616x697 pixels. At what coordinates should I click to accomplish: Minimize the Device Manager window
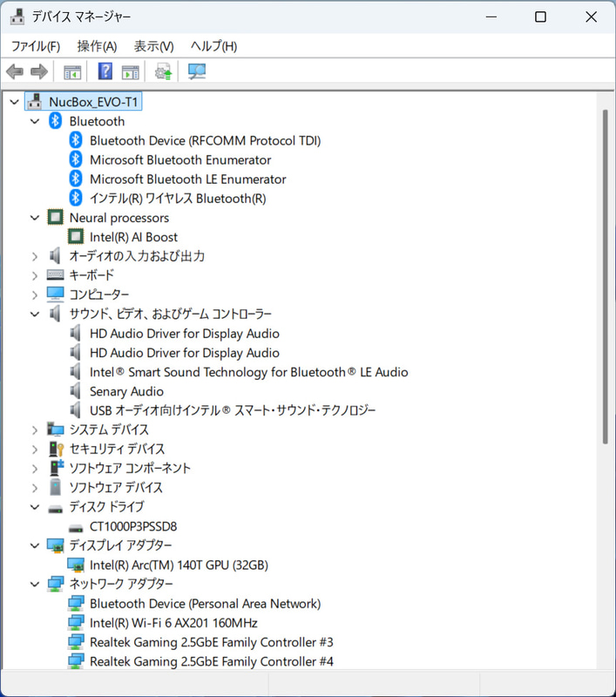coord(491,17)
